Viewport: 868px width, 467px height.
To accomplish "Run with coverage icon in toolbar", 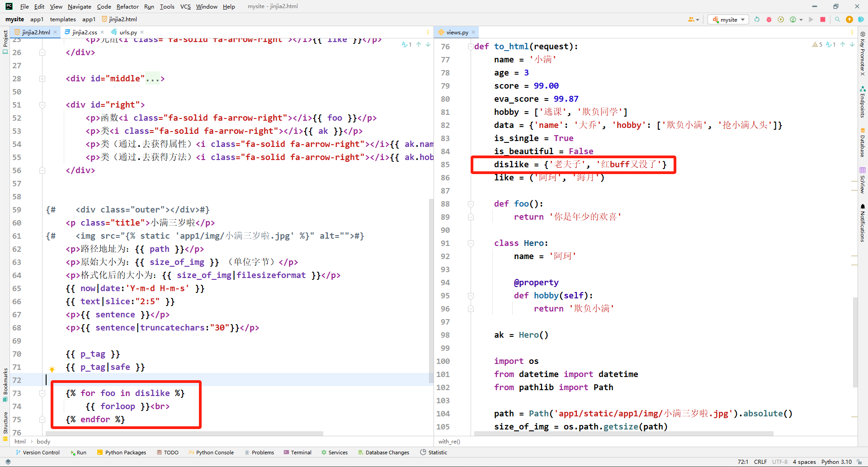I will pos(781,19).
